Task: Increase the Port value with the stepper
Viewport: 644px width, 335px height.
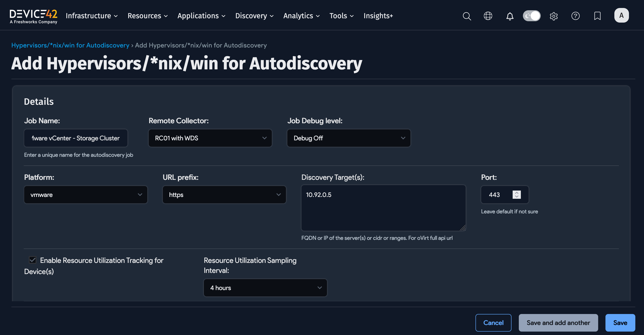Action: (517, 193)
